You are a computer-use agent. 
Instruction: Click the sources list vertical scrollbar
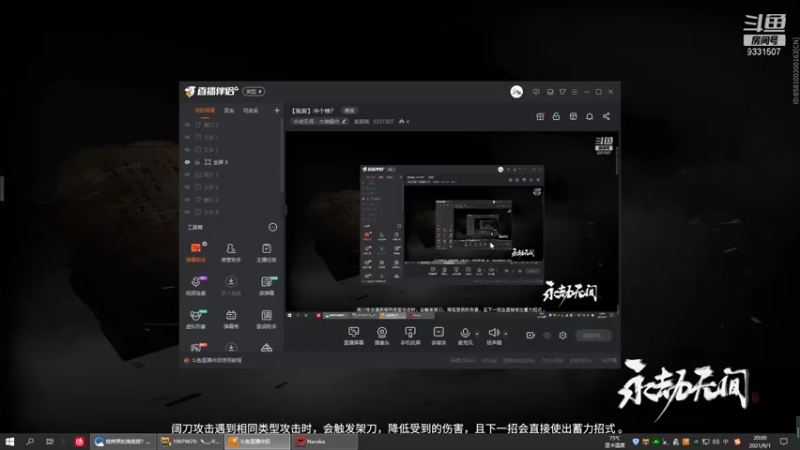click(x=282, y=156)
